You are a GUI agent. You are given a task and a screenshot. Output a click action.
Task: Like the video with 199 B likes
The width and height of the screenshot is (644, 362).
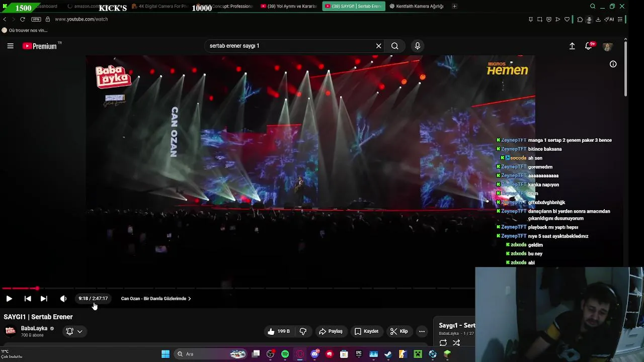tap(279, 331)
